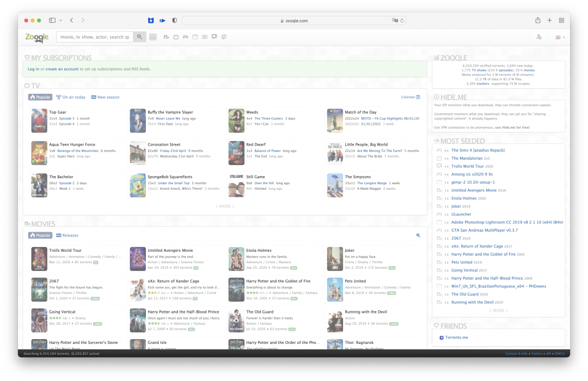Open the Books category icon
This screenshot has width=588, height=381.
click(x=205, y=37)
